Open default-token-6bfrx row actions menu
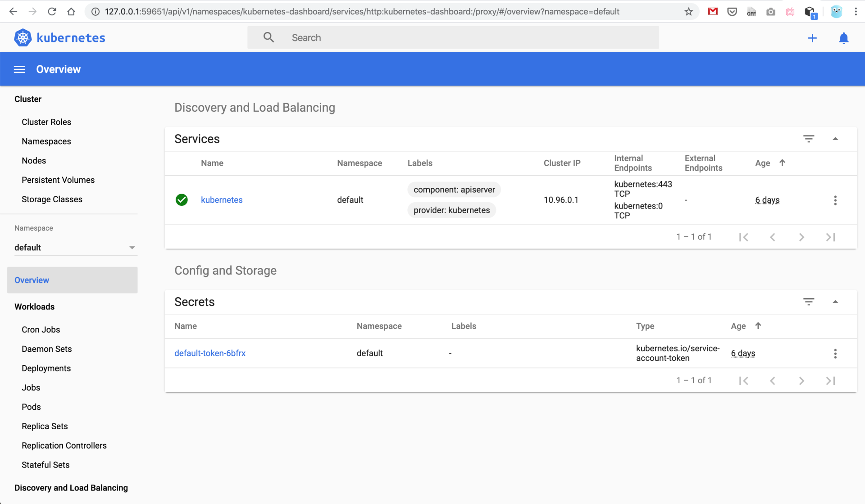This screenshot has height=504, width=865. pyautogui.click(x=835, y=354)
